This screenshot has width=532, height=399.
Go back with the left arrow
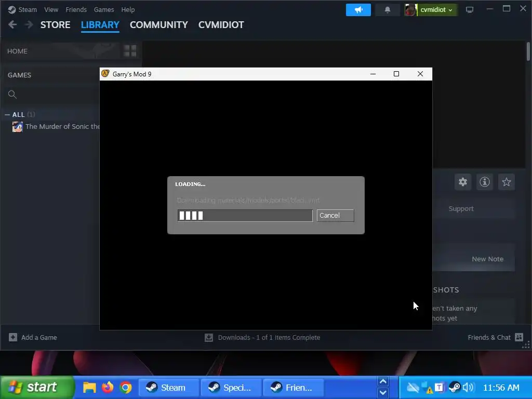point(12,24)
